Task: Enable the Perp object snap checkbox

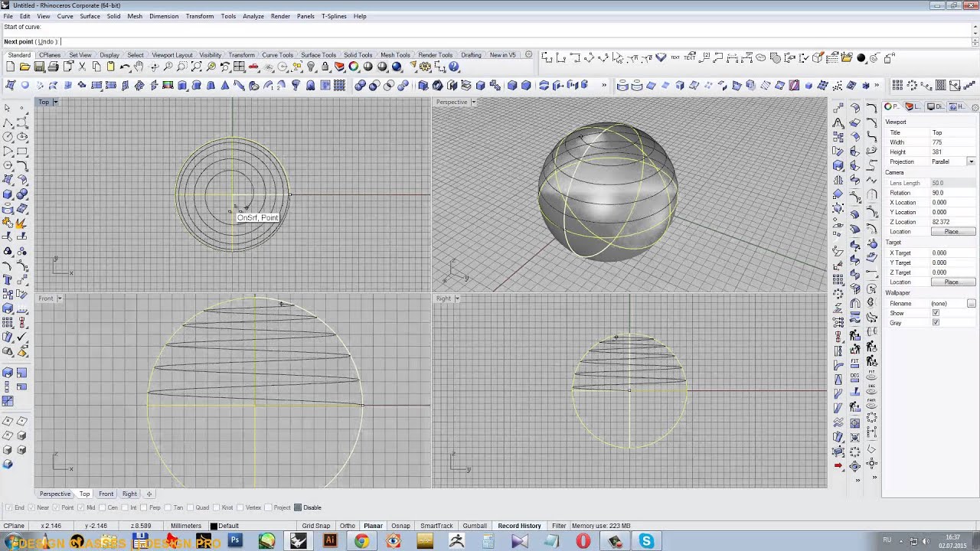Action: [143, 507]
